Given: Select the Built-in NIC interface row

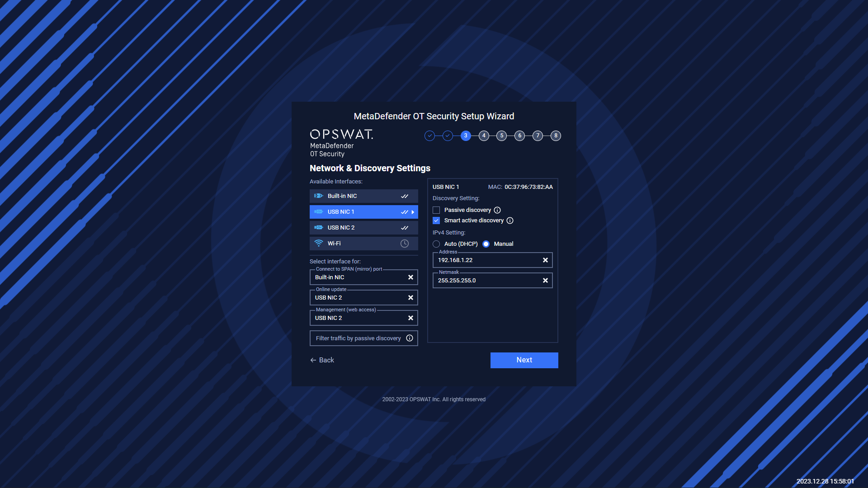Looking at the screenshot, I should click(x=363, y=196).
